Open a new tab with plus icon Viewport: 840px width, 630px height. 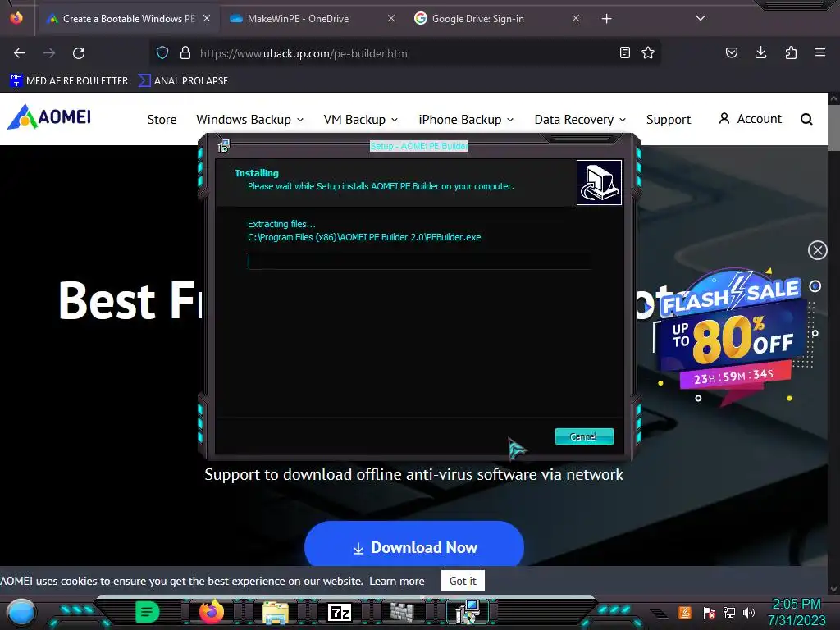click(x=606, y=19)
